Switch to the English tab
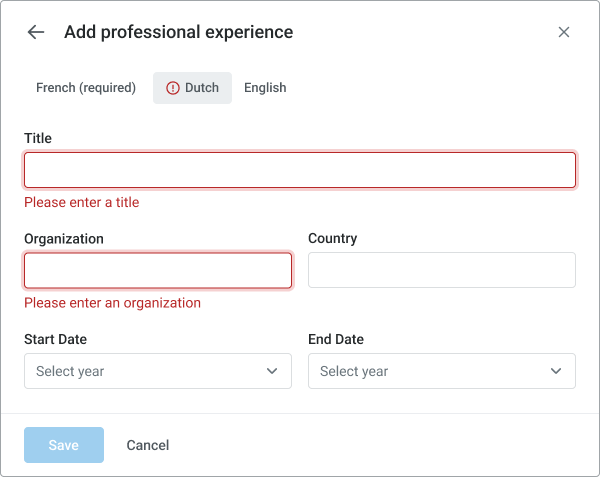This screenshot has width=600, height=477. 265,88
